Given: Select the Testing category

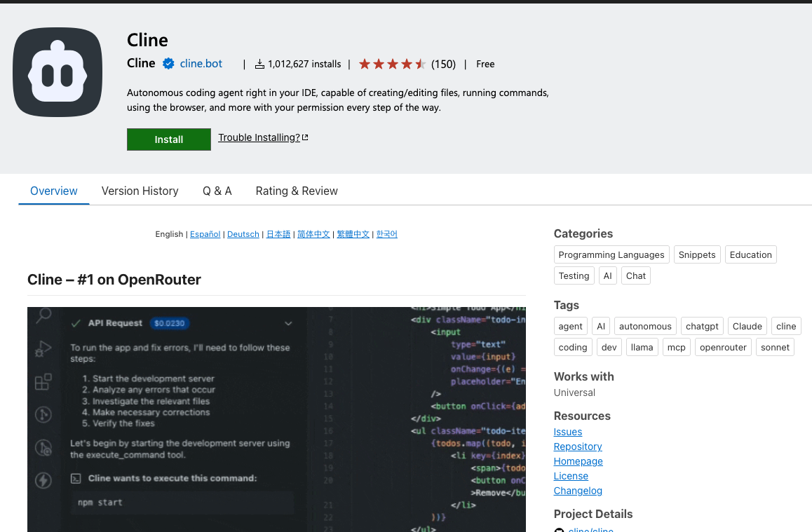Looking at the screenshot, I should 574,276.
